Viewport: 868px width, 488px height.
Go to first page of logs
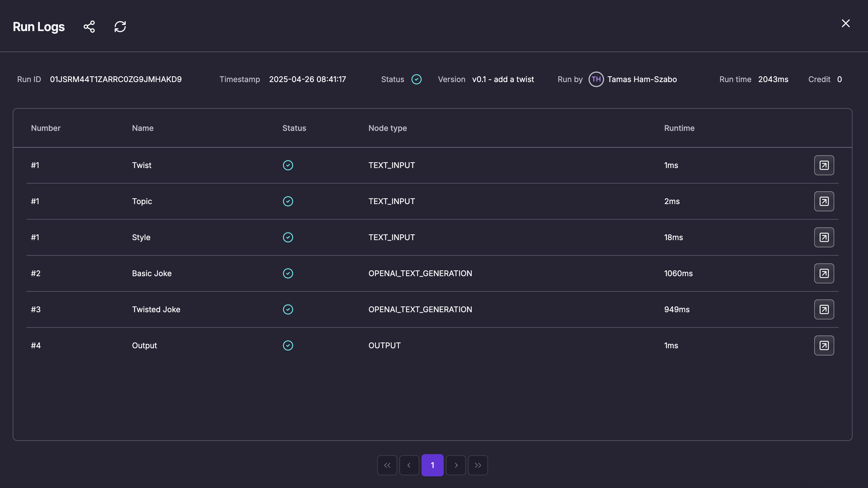point(387,466)
